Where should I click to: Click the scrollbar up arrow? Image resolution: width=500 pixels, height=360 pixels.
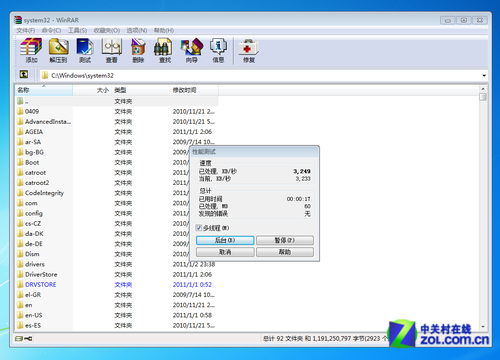pyautogui.click(x=483, y=89)
